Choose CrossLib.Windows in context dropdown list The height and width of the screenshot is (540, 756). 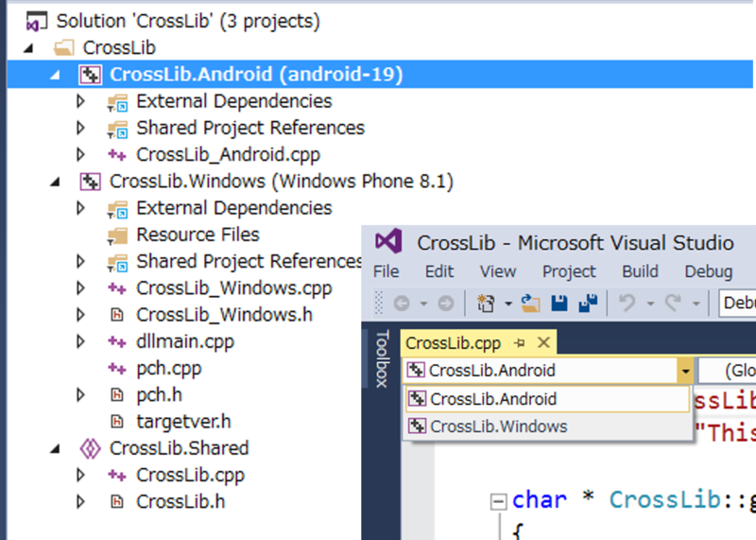pyautogui.click(x=548, y=427)
